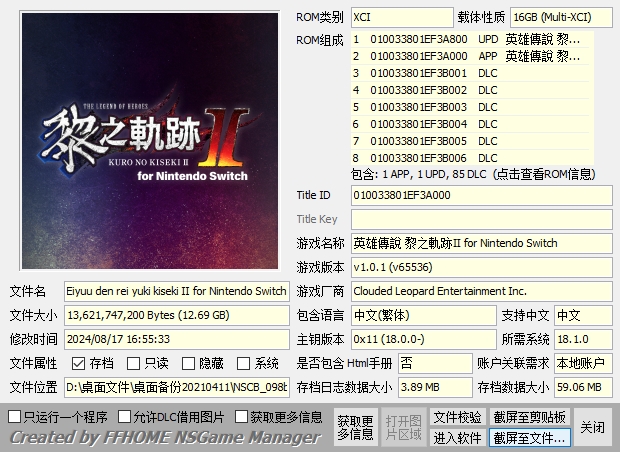The image size is (620, 452).
Task: Toggle the 存档 archive attribute checkbox
Action: coord(78,363)
